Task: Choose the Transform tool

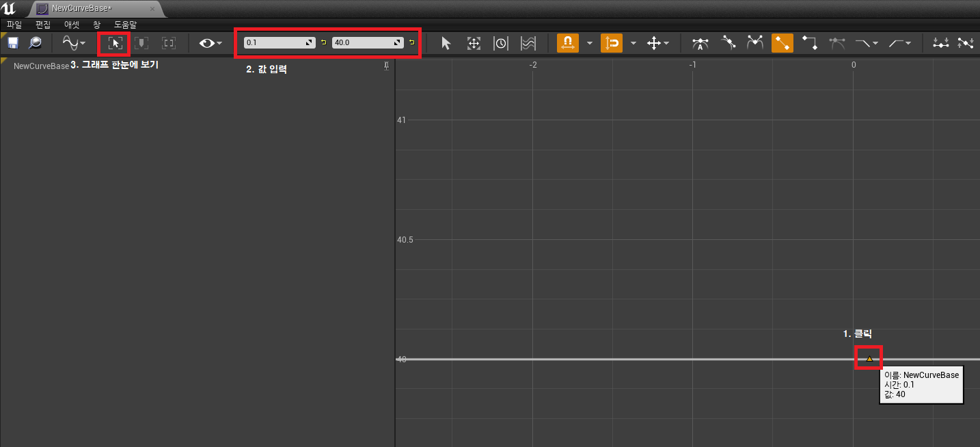Action: click(x=474, y=43)
